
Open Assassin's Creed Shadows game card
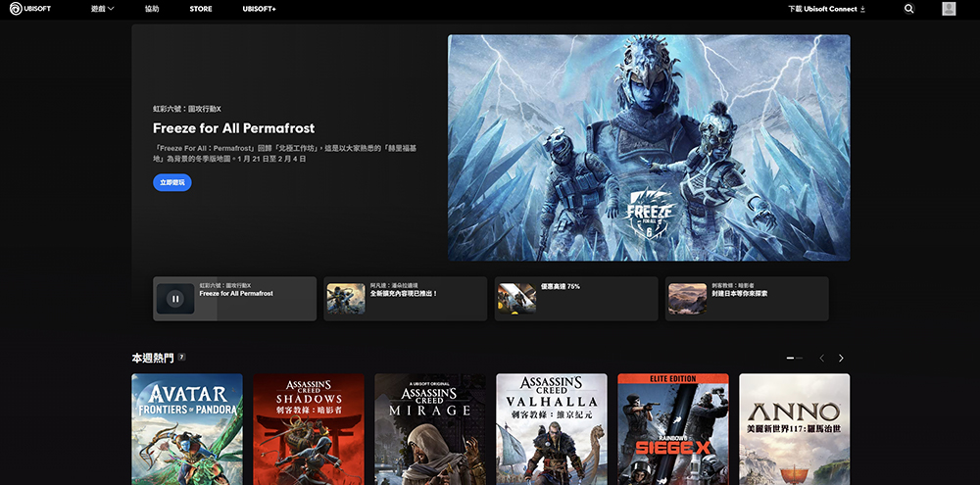pos(308,429)
